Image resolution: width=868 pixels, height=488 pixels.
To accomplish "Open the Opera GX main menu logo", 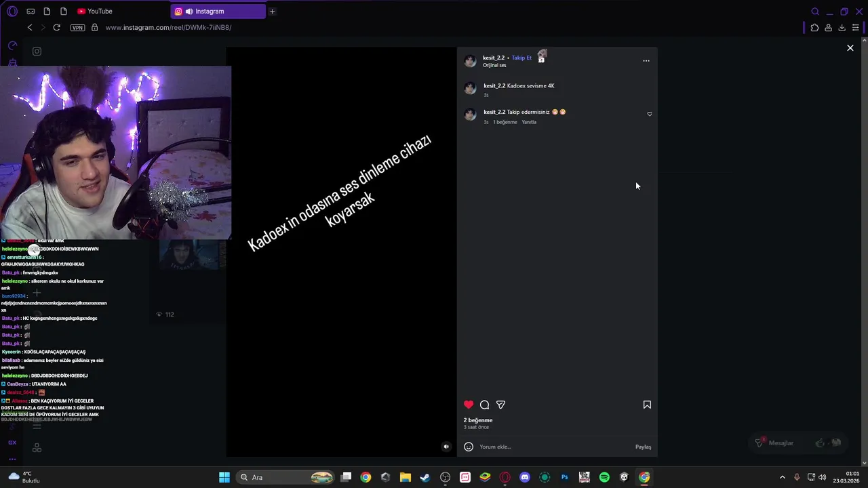I will [12, 11].
